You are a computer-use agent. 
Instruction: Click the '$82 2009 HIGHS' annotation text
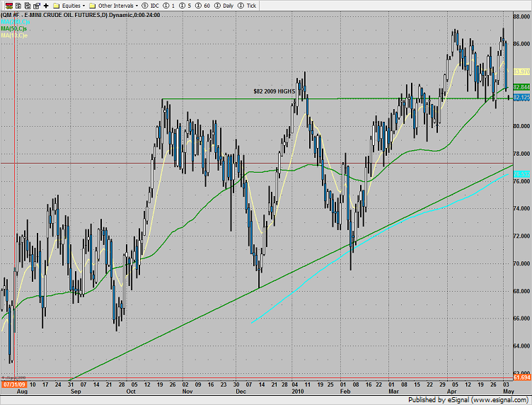[x=274, y=91]
